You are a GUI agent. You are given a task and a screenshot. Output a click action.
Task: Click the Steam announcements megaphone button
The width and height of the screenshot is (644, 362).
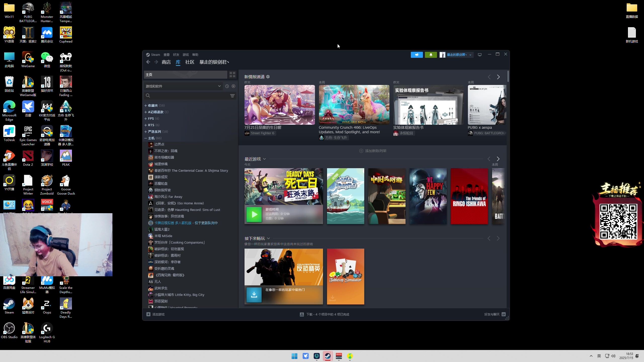417,55
